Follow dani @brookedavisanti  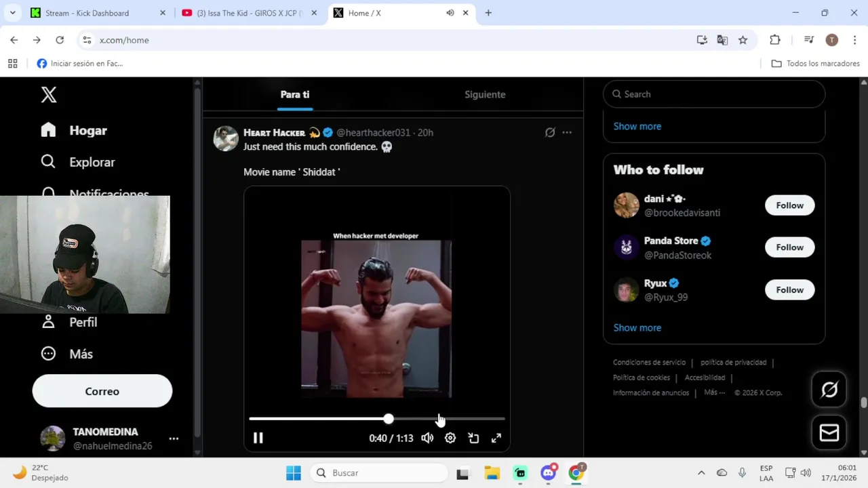point(790,205)
